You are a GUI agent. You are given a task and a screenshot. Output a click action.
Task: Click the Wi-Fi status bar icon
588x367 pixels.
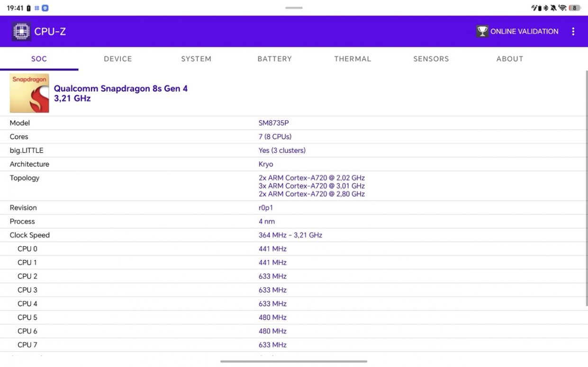[562, 8]
